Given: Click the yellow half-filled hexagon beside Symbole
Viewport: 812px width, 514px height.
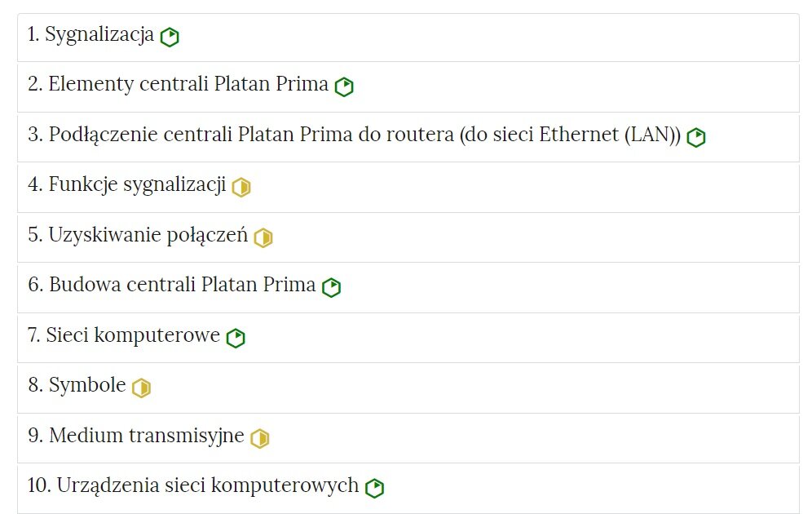Looking at the screenshot, I should coord(141,388).
